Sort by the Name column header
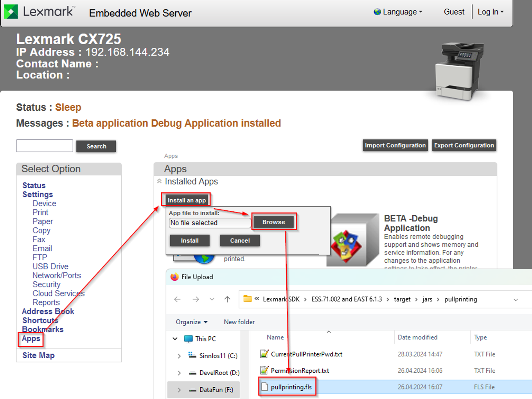The image size is (532, 399). 275,337
